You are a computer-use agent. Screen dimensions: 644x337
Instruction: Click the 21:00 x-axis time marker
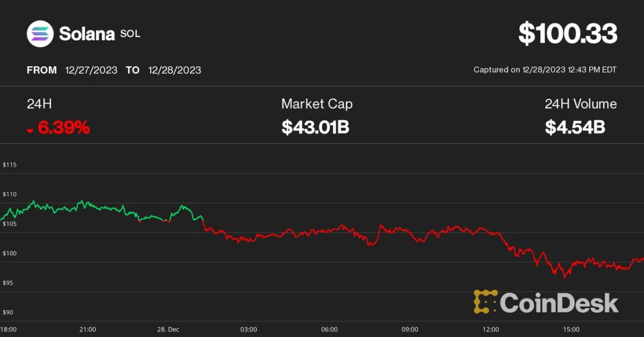[87, 329]
